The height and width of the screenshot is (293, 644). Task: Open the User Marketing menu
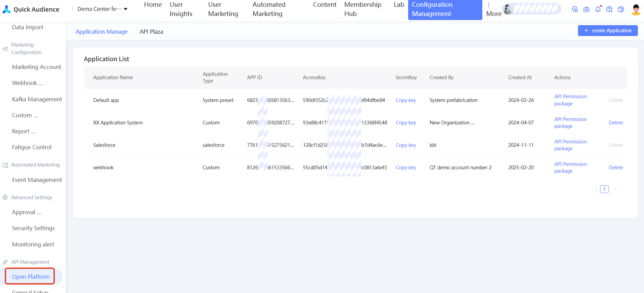tap(223, 9)
